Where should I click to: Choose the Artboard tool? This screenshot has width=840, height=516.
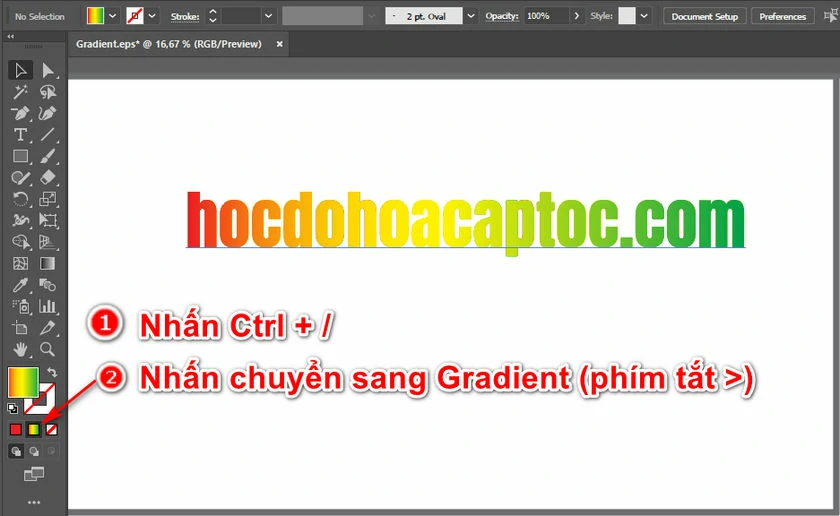[x=20, y=328]
